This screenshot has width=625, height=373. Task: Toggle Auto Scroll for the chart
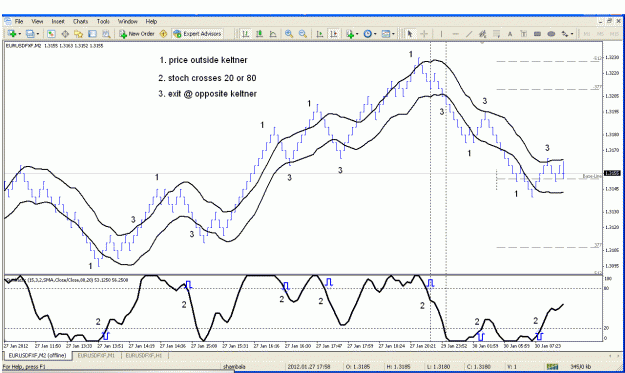(320, 34)
